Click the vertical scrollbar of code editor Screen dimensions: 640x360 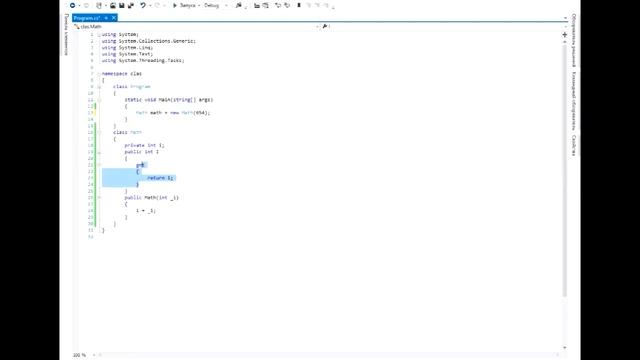(565, 171)
